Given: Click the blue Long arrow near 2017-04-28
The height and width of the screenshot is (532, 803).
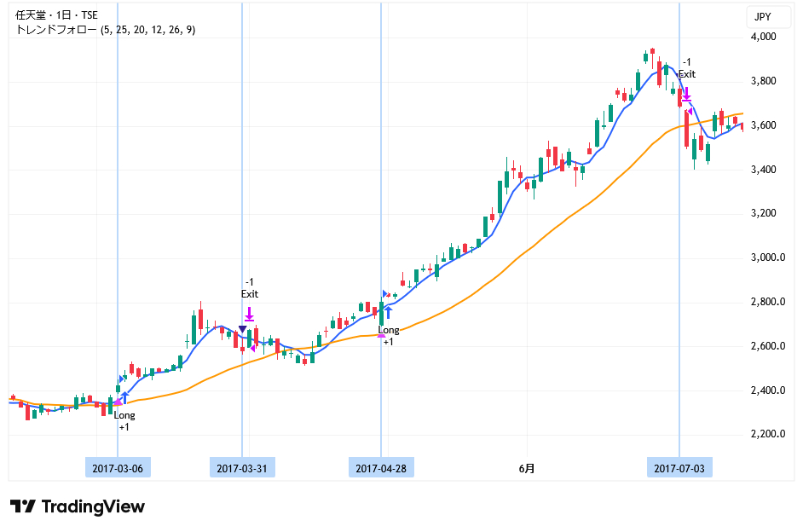Looking at the screenshot, I should coord(389,313).
